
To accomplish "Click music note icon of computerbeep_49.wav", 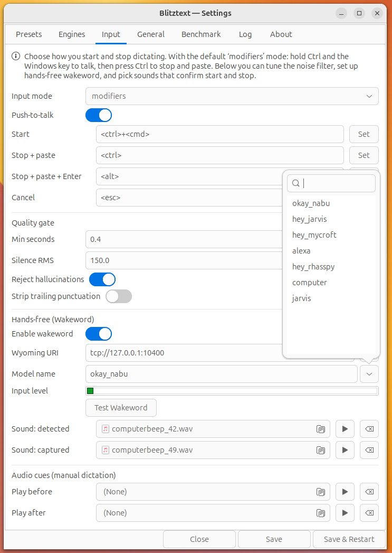I will coord(105,450).
